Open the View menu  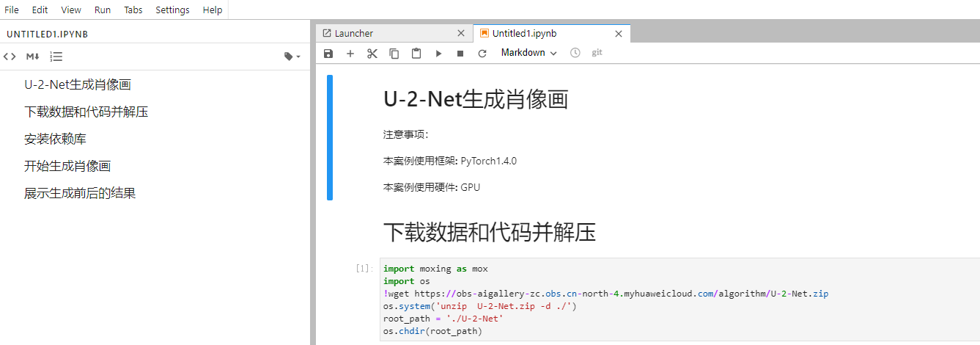point(71,10)
